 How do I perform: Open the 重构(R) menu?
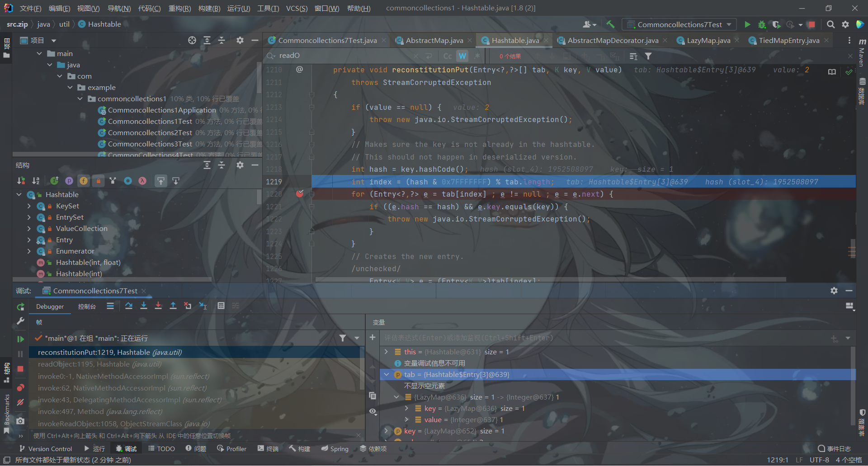[x=179, y=8]
